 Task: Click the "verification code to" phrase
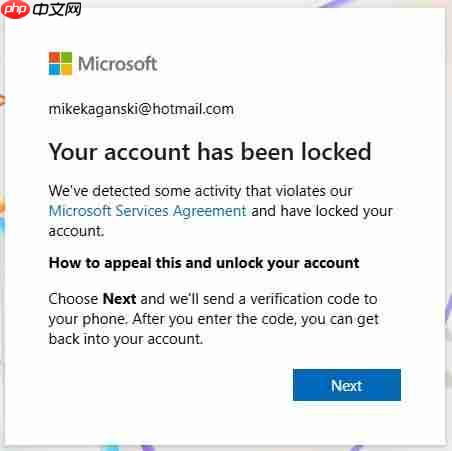click(x=314, y=299)
